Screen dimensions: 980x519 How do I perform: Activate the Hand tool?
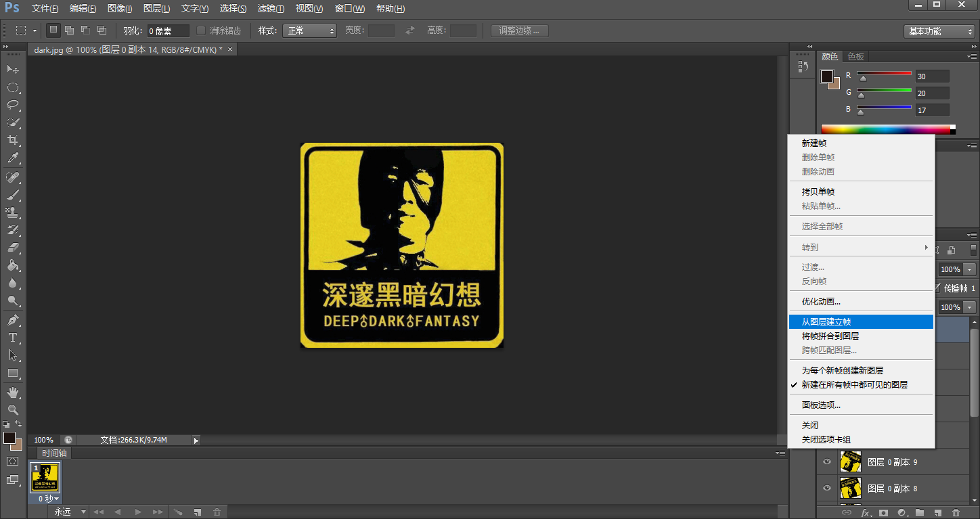[13, 392]
